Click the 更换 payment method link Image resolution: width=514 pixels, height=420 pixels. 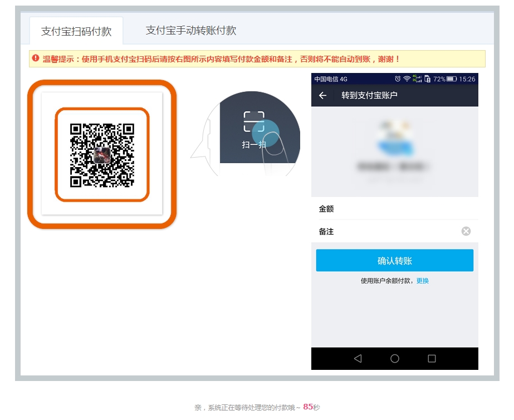tap(423, 281)
